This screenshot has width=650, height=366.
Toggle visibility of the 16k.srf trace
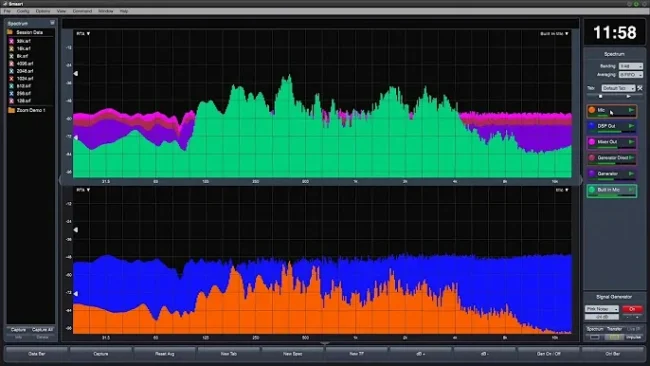tap(11, 48)
